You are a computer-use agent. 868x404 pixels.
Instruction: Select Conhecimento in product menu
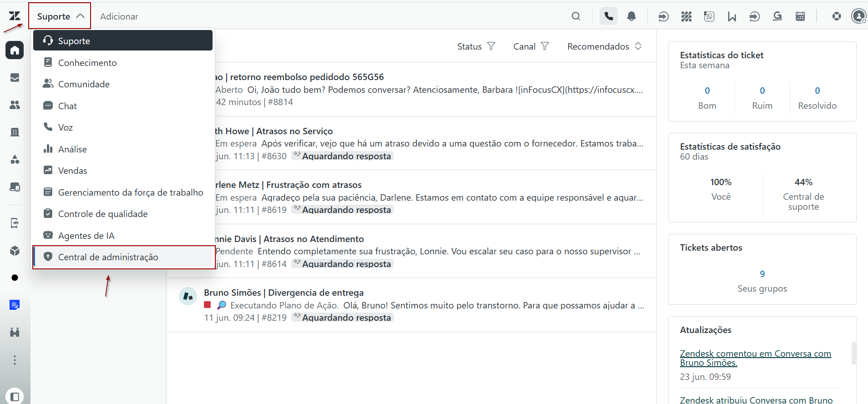[x=123, y=63]
